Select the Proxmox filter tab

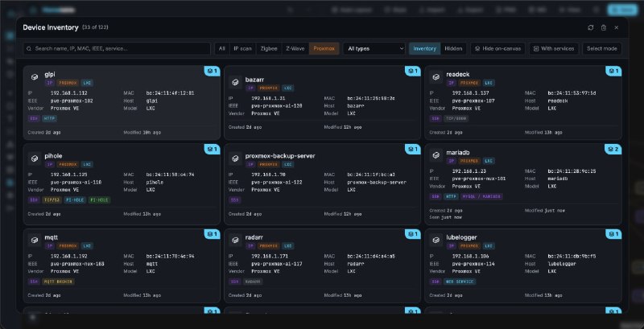pos(324,48)
